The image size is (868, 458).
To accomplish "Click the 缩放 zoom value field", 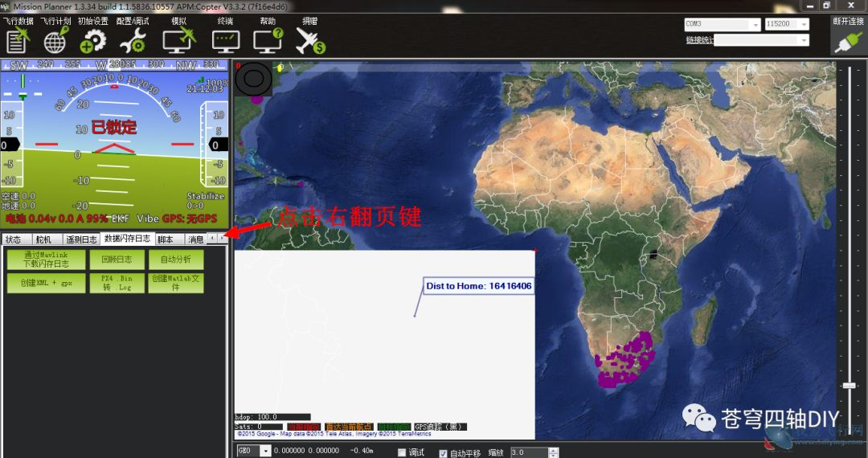I will click(529, 452).
